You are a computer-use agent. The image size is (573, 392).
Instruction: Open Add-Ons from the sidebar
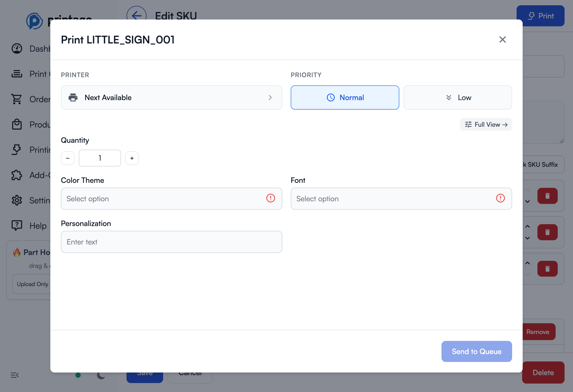click(17, 175)
